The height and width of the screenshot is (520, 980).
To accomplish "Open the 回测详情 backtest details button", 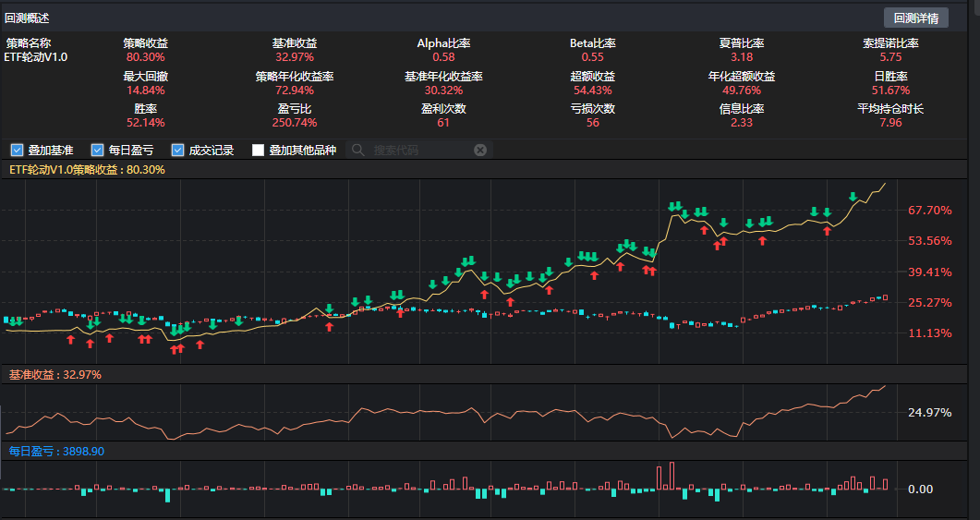I will [915, 18].
